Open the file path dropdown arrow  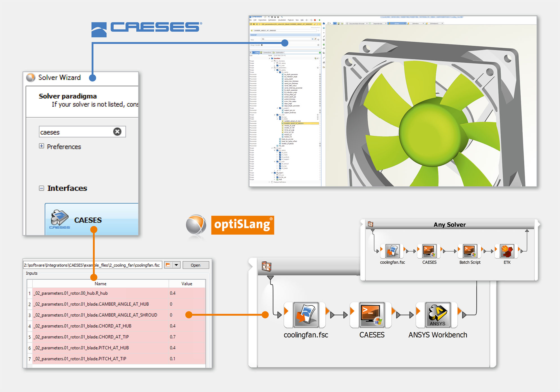pyautogui.click(x=176, y=265)
